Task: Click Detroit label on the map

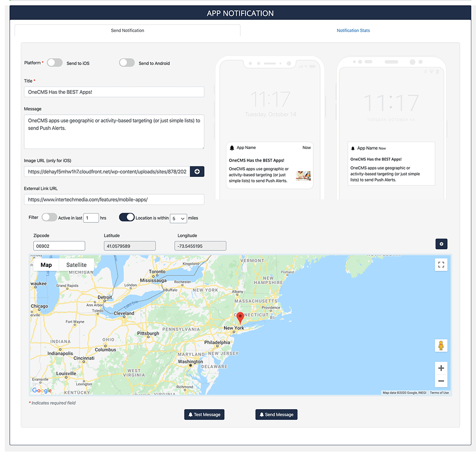Action: tap(105, 297)
